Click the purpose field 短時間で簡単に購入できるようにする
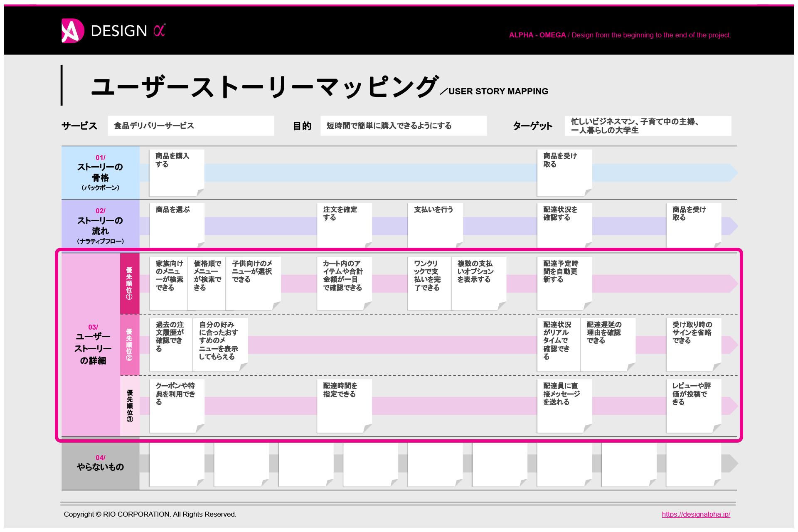Viewport: 798px width, 532px height. (404, 126)
